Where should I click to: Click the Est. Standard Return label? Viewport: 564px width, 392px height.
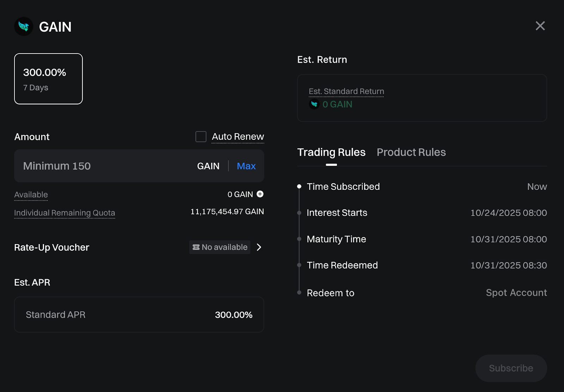tap(346, 92)
